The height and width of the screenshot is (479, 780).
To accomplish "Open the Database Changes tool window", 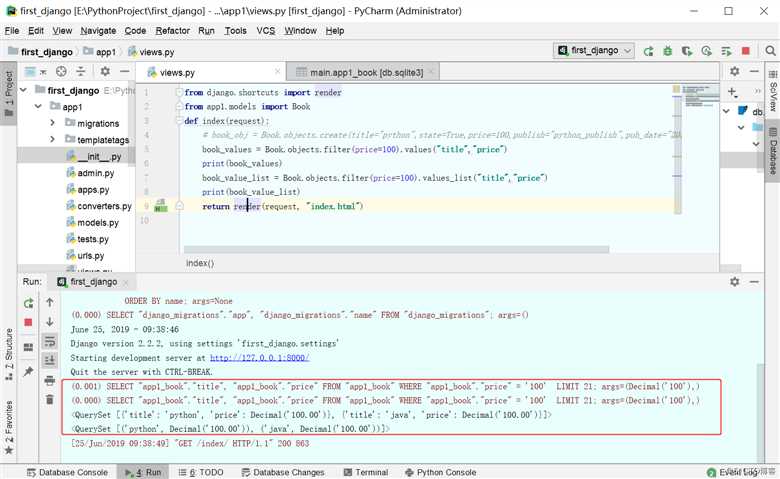I will tap(282, 472).
